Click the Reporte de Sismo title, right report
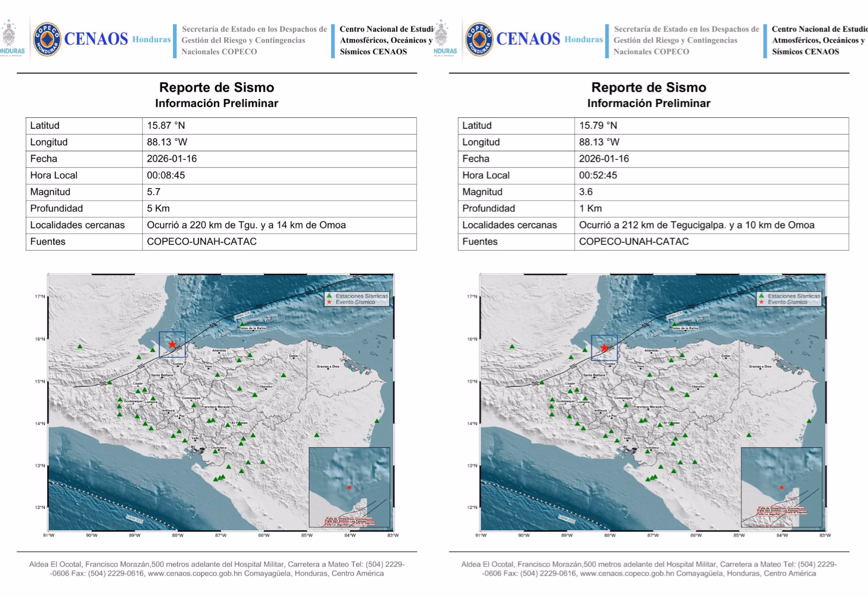This screenshot has width=868, height=597. pos(648,88)
